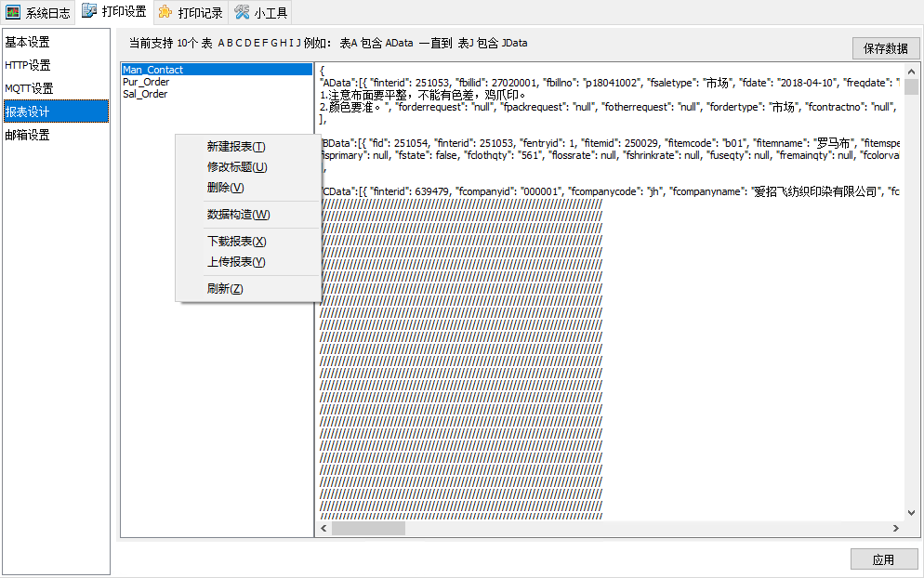Screen dimensions: 924x578
Task: Choose 刷新(Z) from context menu
Action: pos(248,289)
